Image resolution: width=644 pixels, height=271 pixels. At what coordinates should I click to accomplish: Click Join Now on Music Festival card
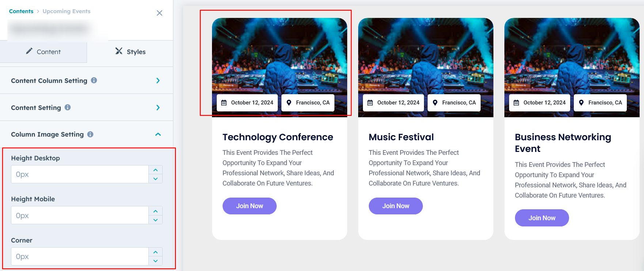395,206
